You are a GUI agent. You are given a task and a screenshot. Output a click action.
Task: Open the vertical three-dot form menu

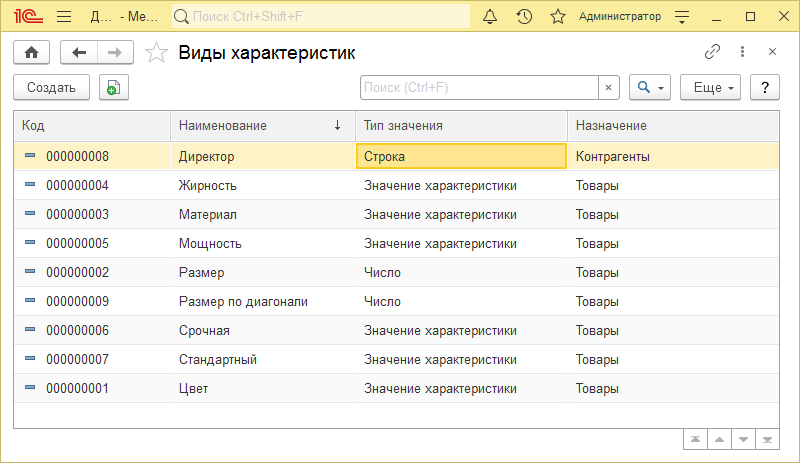(742, 52)
